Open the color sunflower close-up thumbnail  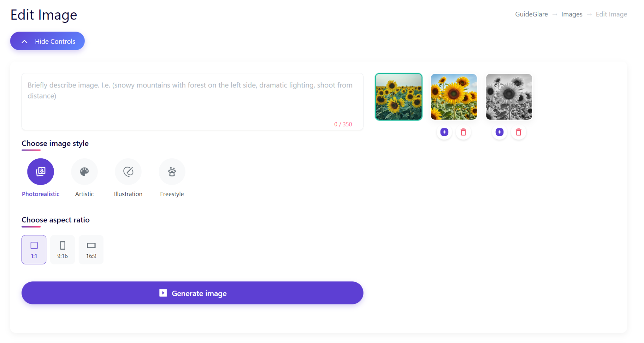pos(454,97)
